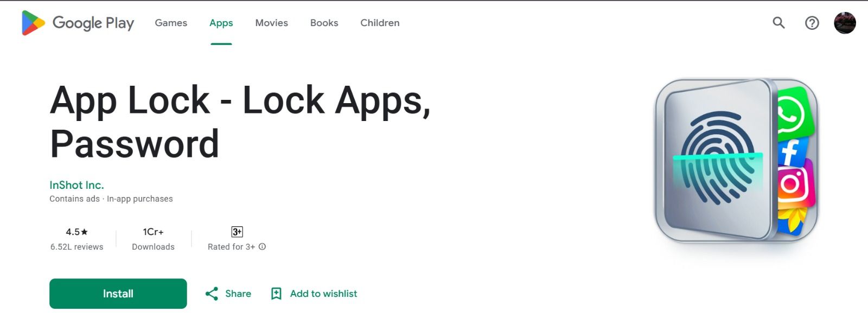This screenshot has height=318, width=868.
Task: Click the Downloads label
Action: coord(153,247)
